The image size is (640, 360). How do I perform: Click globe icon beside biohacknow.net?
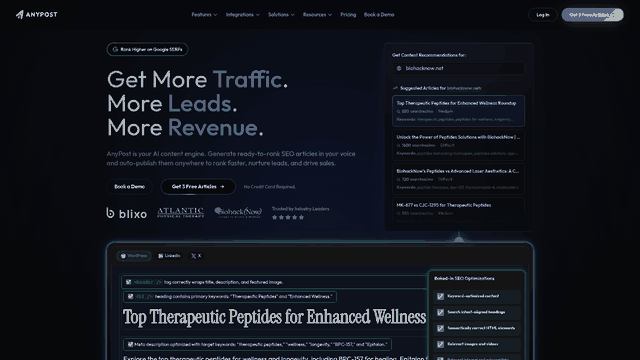(399, 68)
